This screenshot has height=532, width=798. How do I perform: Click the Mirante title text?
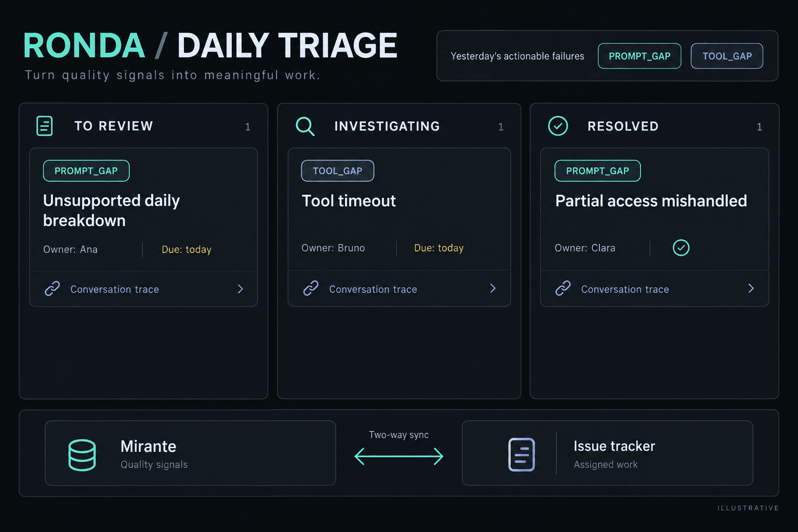148,446
